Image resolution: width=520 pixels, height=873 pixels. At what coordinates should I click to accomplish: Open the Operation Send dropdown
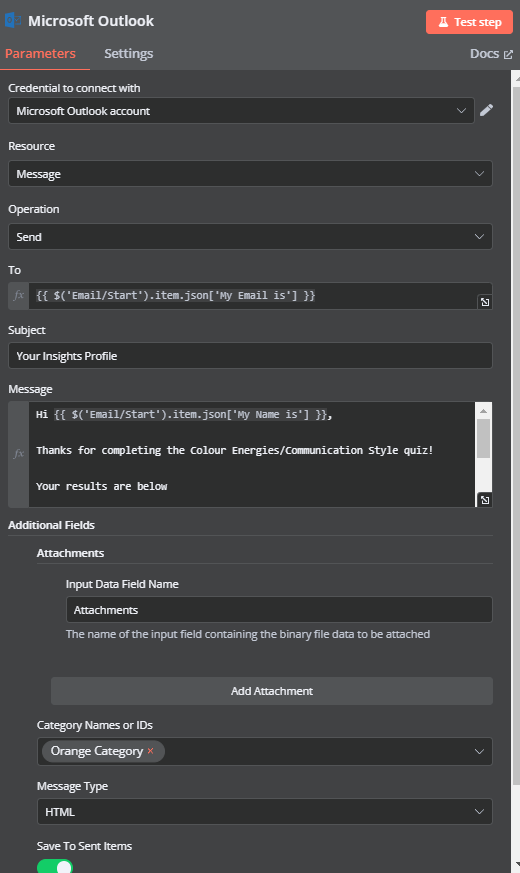[250, 237]
